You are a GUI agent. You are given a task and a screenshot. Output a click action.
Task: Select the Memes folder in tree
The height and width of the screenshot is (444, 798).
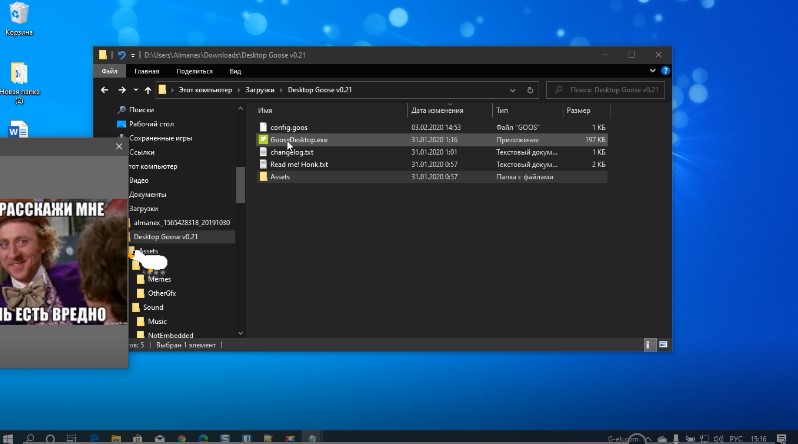(159, 279)
